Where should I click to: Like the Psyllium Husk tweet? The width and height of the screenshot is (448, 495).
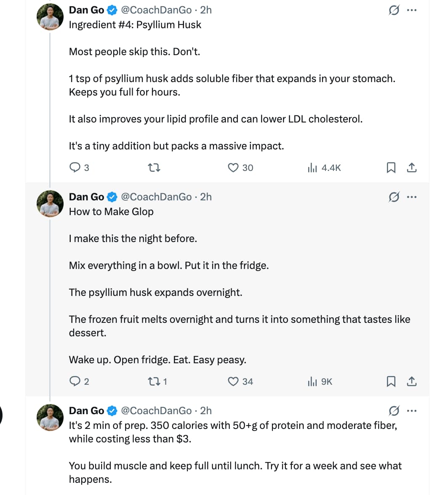(x=233, y=168)
